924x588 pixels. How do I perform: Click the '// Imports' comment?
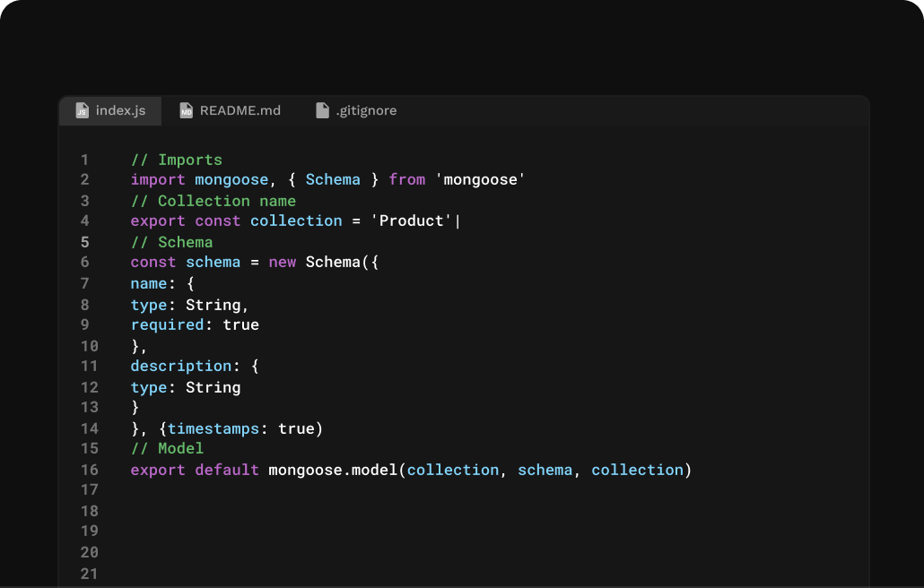click(x=177, y=160)
